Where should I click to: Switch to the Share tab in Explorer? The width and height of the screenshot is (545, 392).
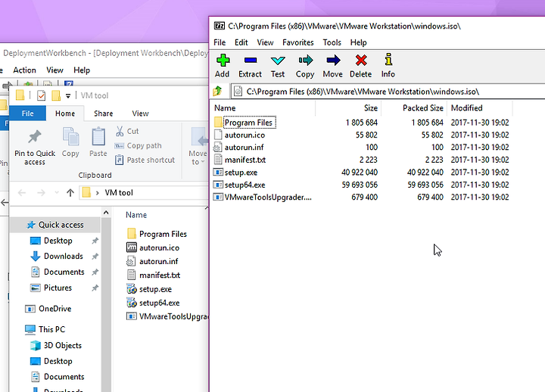pos(103,114)
